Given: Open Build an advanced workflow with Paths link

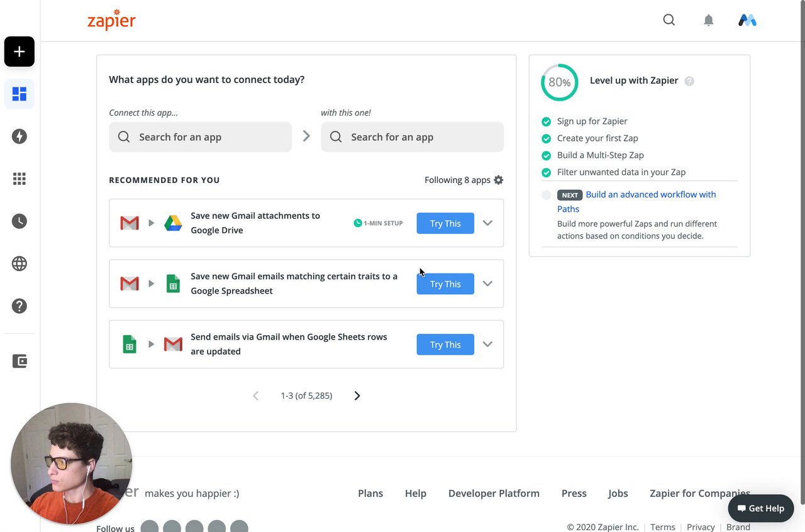Looking at the screenshot, I should (x=650, y=195).
